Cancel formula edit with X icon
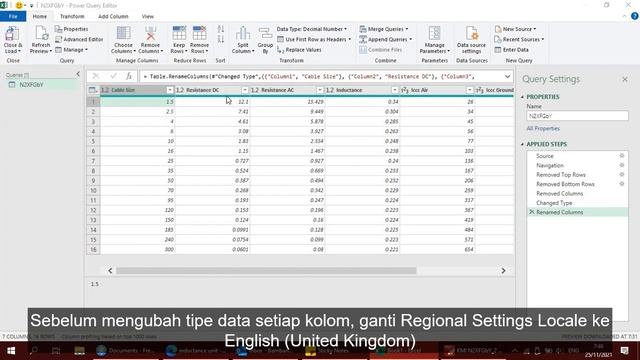 [x=96, y=76]
